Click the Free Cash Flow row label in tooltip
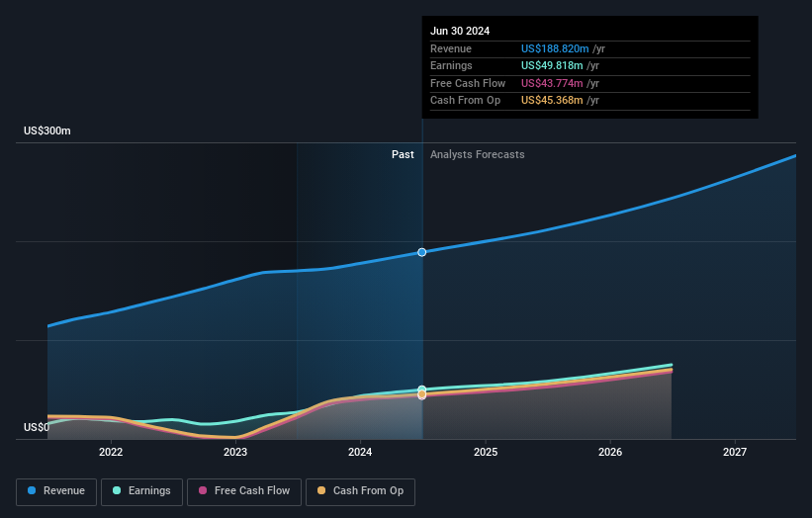The image size is (812, 518). tap(468, 83)
